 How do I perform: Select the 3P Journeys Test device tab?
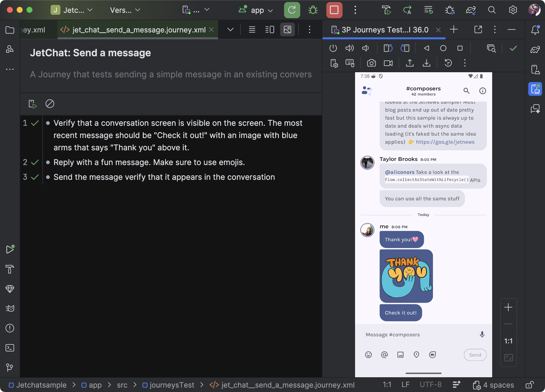[x=383, y=29]
